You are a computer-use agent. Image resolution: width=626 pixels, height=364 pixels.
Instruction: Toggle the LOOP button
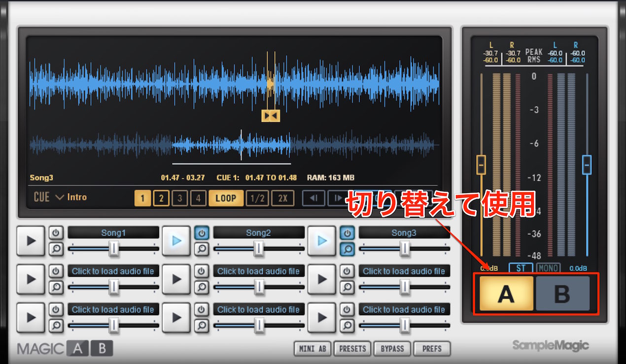pos(226,199)
